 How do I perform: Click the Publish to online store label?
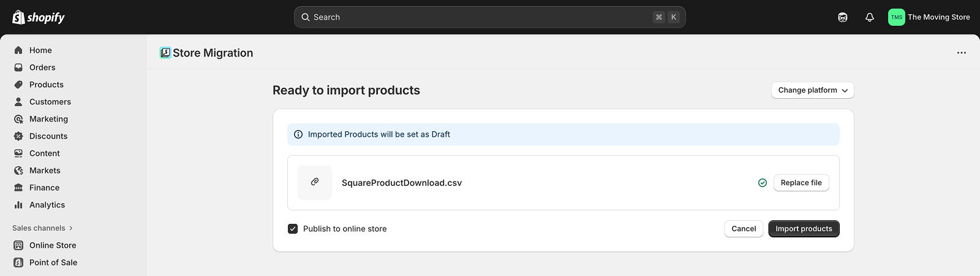(345, 229)
